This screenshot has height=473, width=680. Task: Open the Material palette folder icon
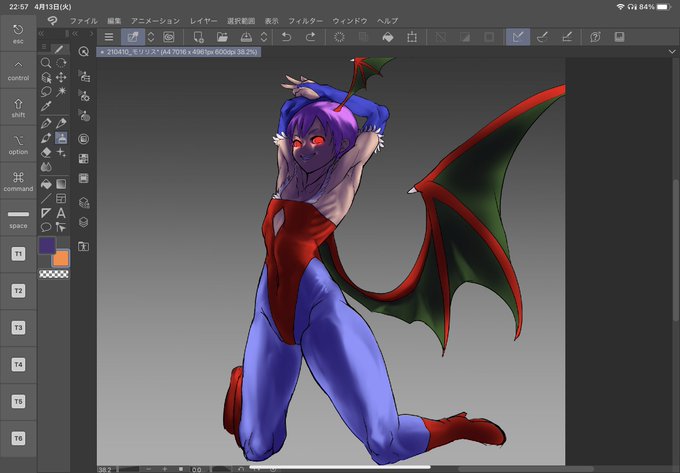pos(84,247)
